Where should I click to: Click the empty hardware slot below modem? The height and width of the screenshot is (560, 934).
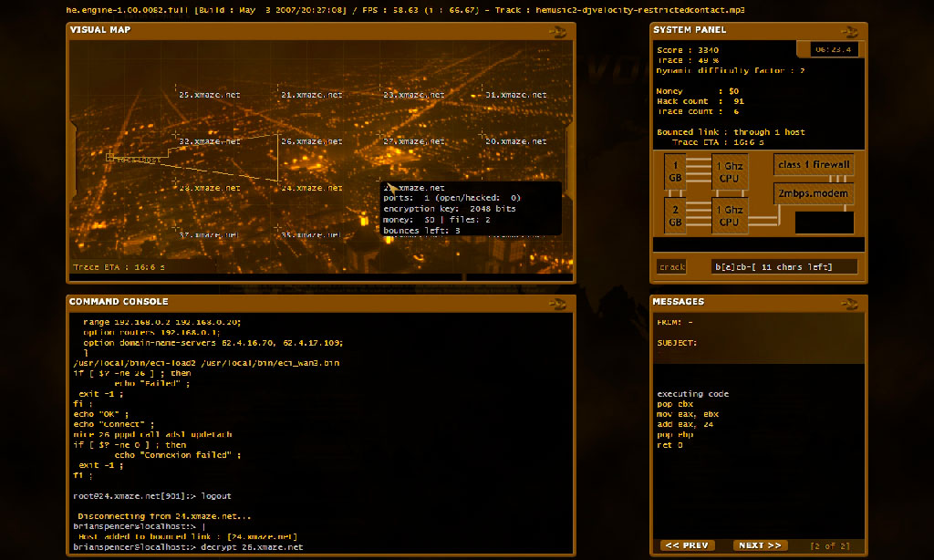(x=824, y=223)
